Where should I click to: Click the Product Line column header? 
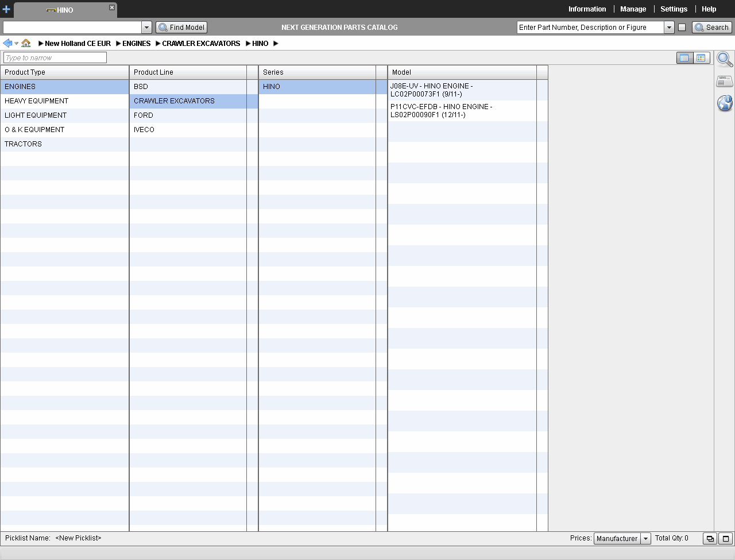click(x=188, y=72)
